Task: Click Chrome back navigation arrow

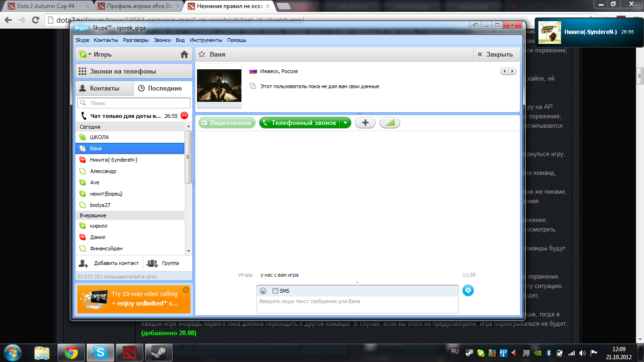Action: [8, 20]
